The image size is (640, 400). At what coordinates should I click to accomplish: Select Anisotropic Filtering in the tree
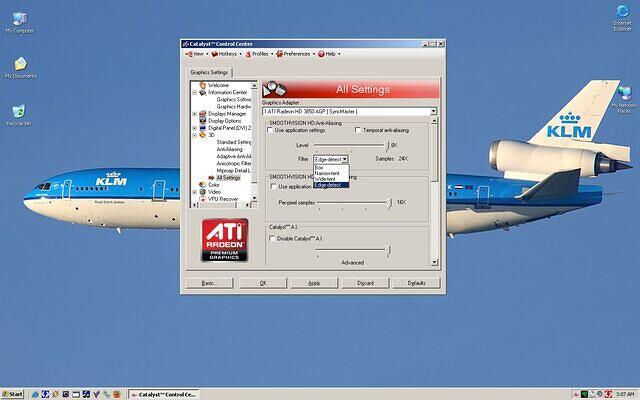pyautogui.click(x=233, y=163)
